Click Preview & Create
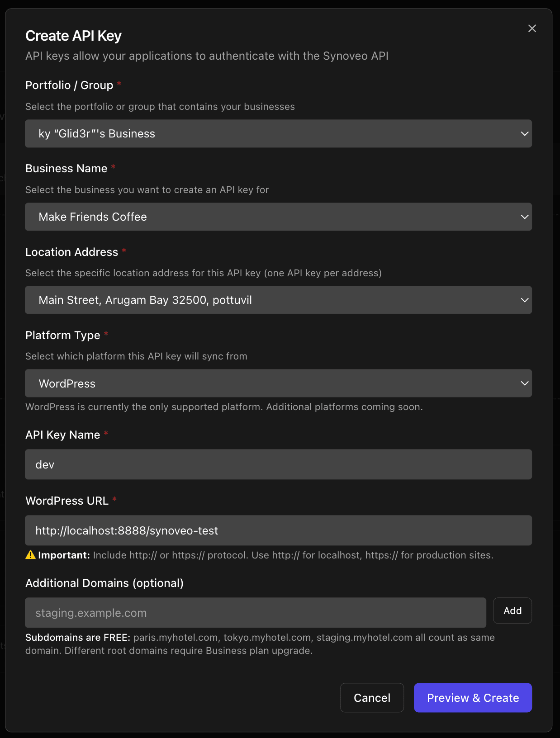The height and width of the screenshot is (738, 560). click(x=473, y=698)
